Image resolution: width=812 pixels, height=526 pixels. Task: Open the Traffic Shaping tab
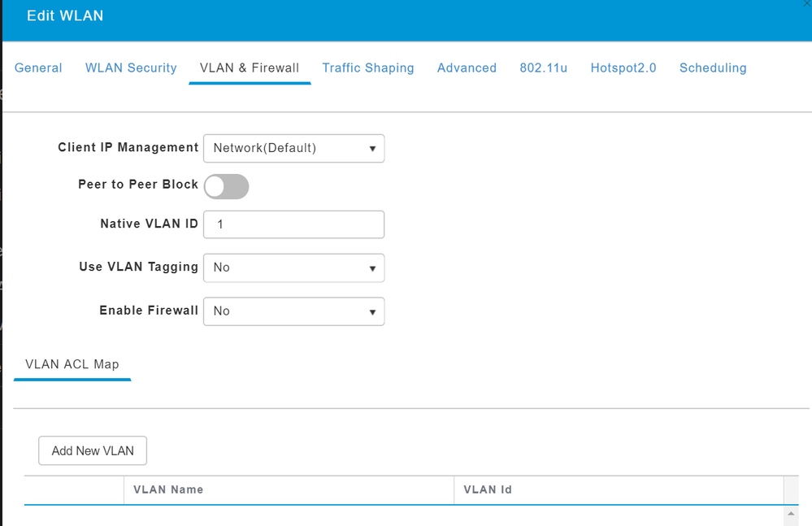click(368, 67)
